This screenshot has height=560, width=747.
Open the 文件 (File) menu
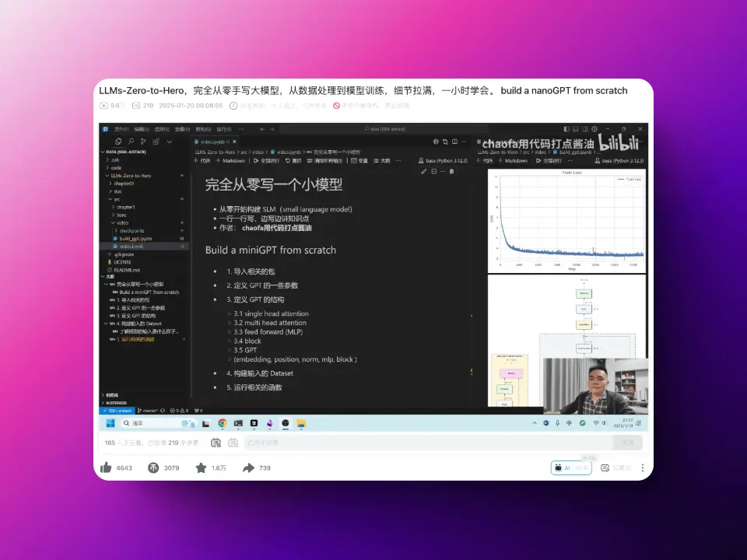point(121,129)
